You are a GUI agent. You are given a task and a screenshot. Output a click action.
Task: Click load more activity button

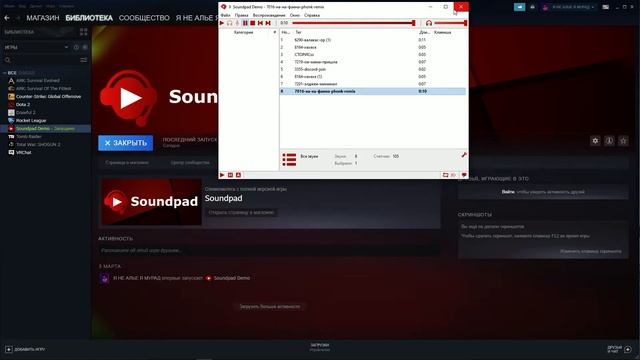tap(270, 307)
